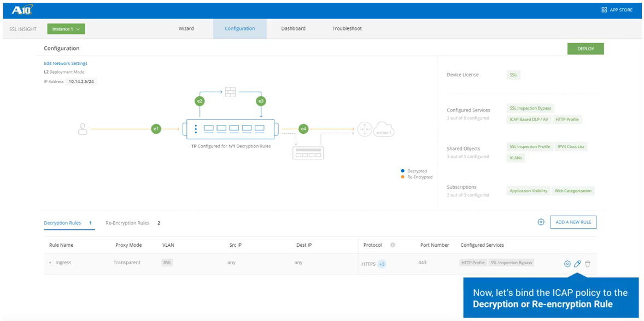Click the Internet cloud icon
This screenshot has height=321, width=644.
pyautogui.click(x=384, y=129)
